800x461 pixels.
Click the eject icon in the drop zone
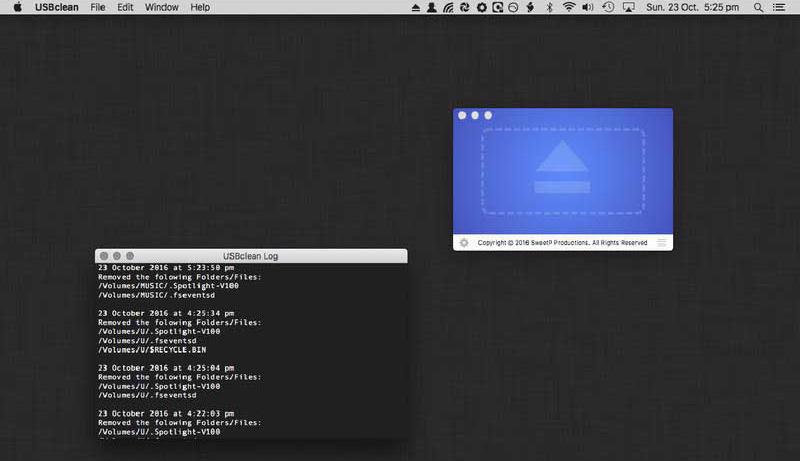click(x=563, y=166)
